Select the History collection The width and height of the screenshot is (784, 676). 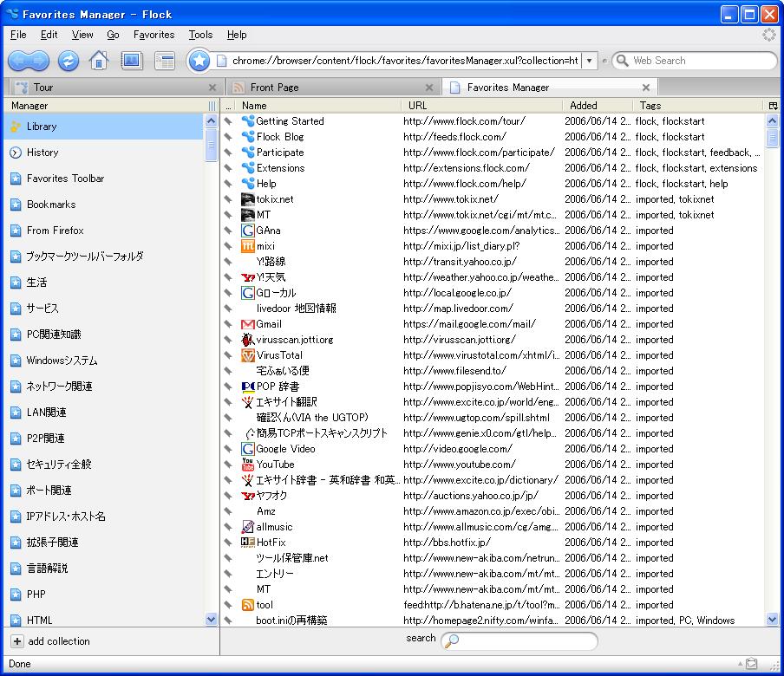[103, 153]
